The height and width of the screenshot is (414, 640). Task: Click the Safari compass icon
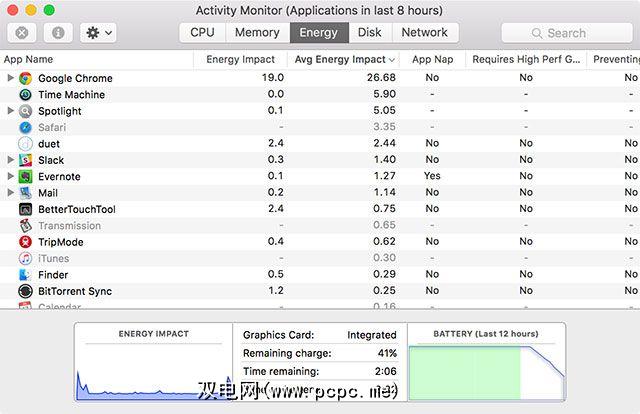tap(25, 127)
